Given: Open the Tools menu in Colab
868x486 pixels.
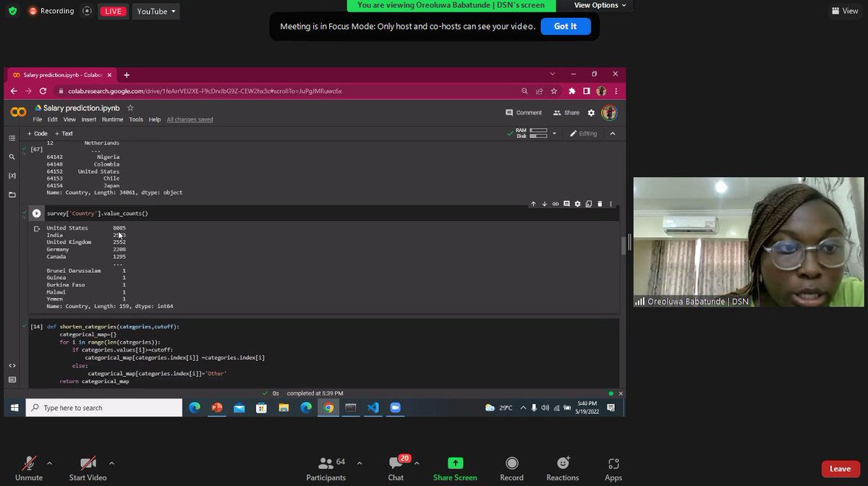Looking at the screenshot, I should tap(136, 119).
